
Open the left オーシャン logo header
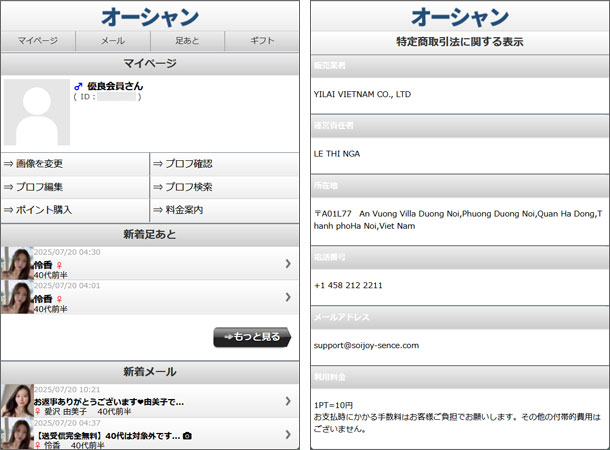(149, 17)
